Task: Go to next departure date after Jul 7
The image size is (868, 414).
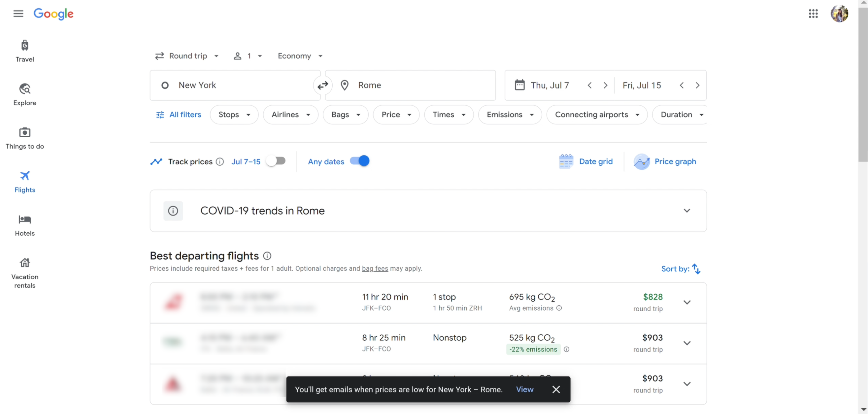Action: (605, 85)
